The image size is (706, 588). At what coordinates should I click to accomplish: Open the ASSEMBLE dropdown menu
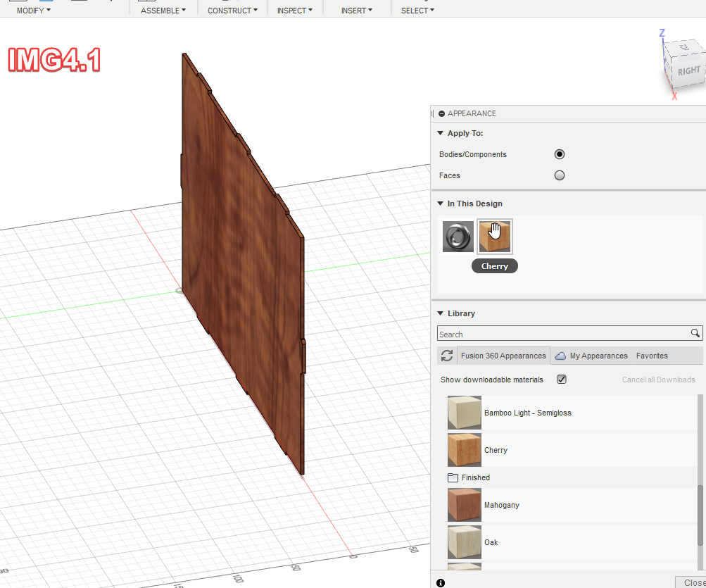pos(163,11)
